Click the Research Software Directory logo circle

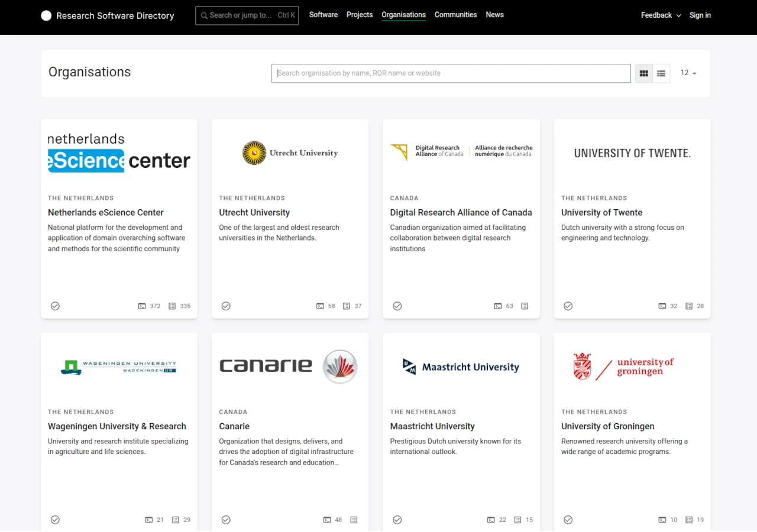46,16
